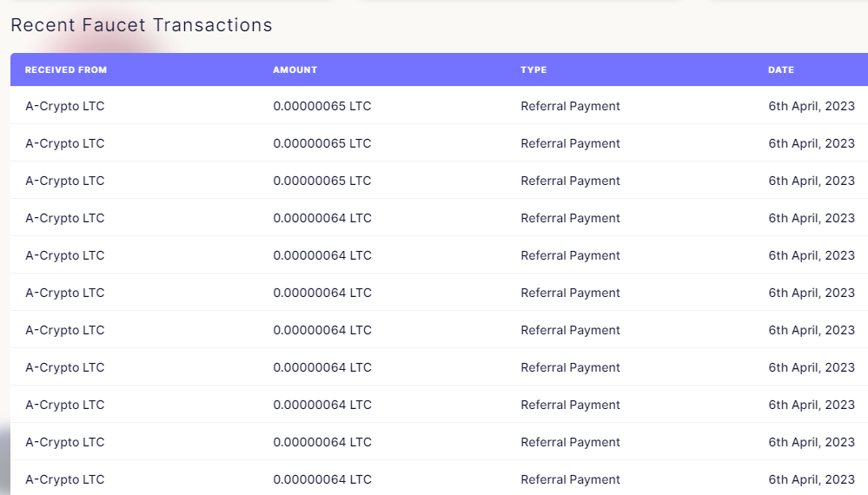This screenshot has height=495, width=868.
Task: Click second row's 0.00000065 LTC amount
Action: [322, 143]
